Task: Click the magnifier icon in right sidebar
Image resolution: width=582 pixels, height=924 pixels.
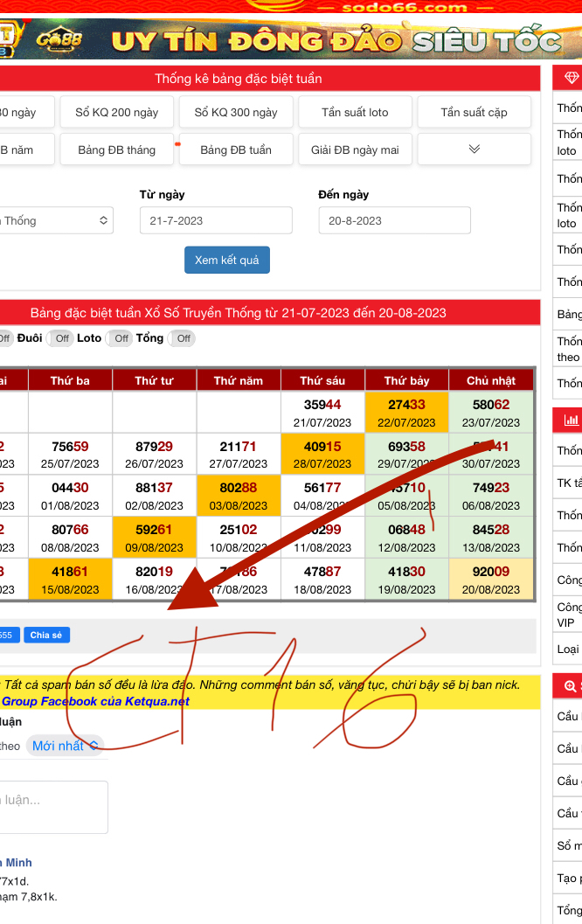Action: pyautogui.click(x=572, y=686)
